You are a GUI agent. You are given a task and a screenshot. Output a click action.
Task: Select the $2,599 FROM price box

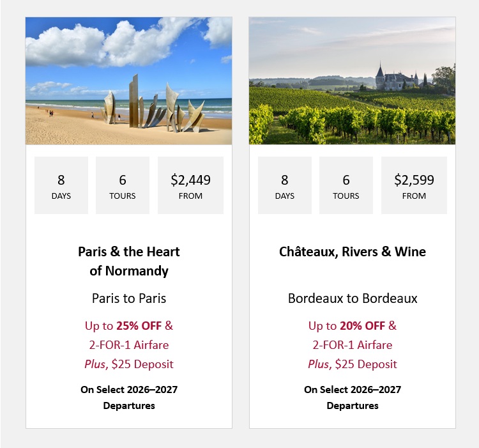tap(414, 185)
